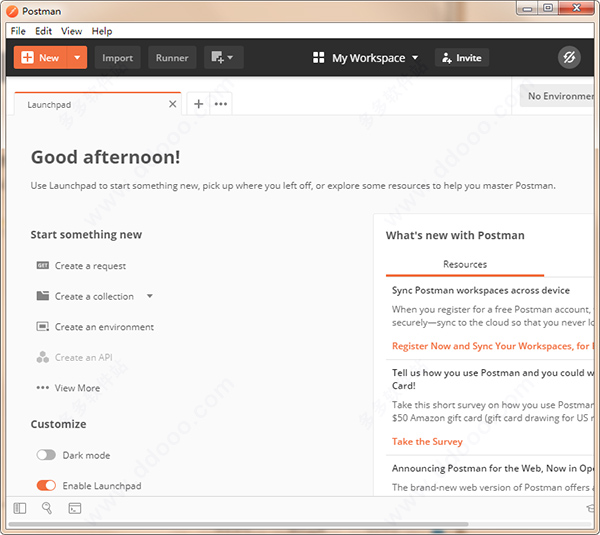Open the Postman console icon

click(x=74, y=508)
